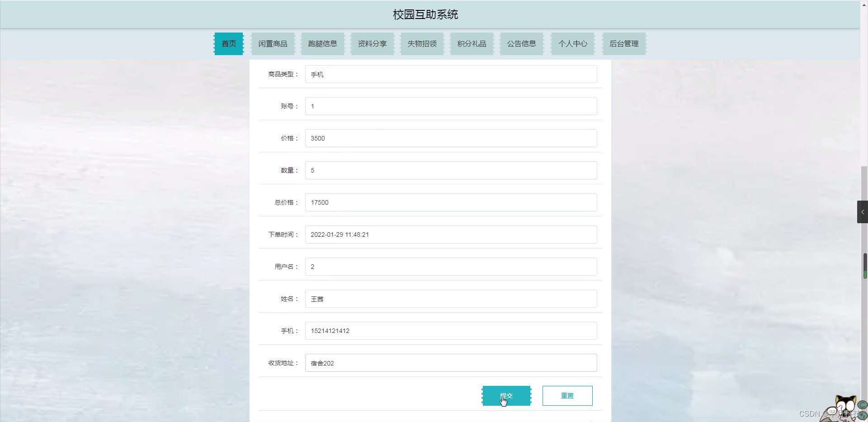Open the 资料分享 tab

pyautogui.click(x=372, y=43)
